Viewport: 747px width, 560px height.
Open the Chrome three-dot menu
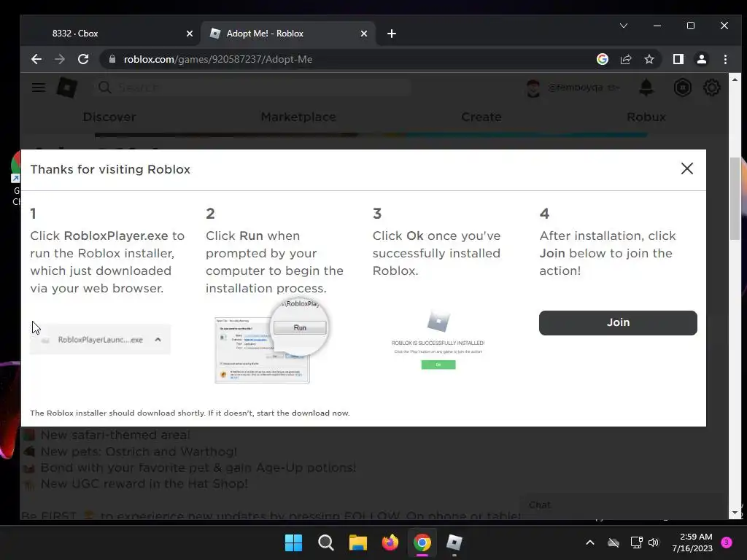point(725,59)
